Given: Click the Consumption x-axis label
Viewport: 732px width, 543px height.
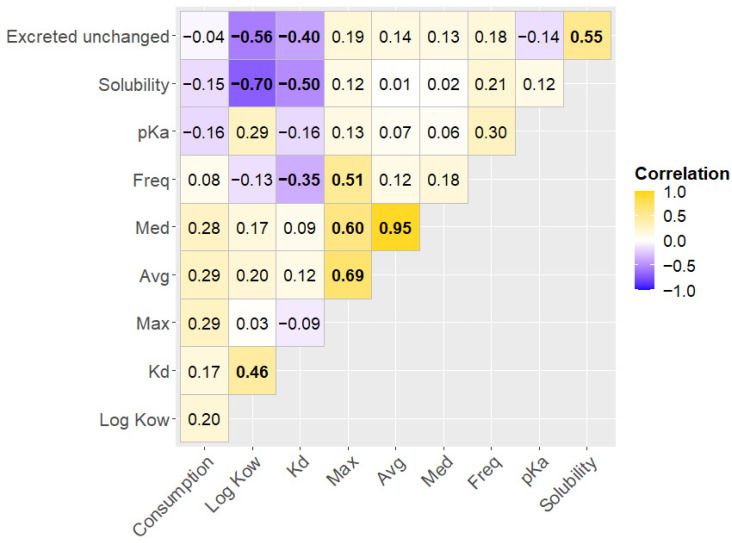Looking at the screenshot, I should [x=174, y=496].
